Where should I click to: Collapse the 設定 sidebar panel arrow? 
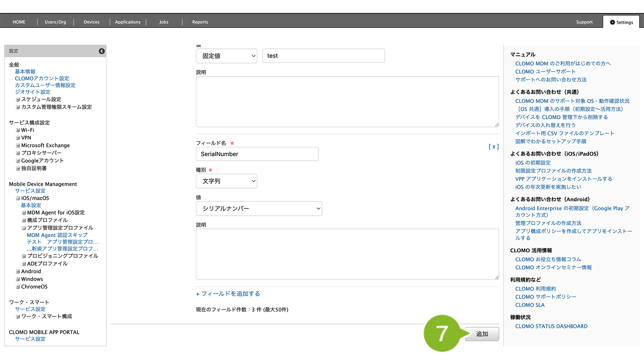(102, 51)
